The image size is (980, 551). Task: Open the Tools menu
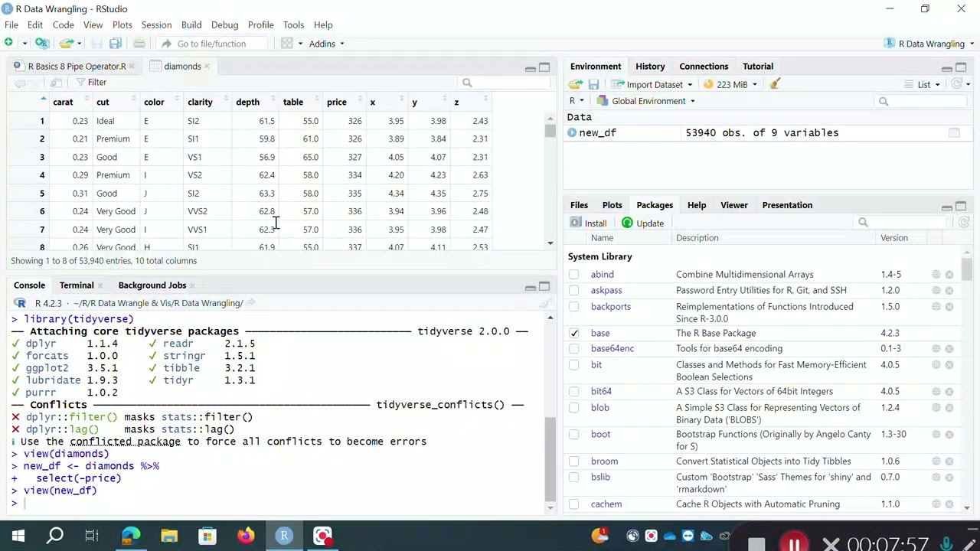[x=293, y=24]
